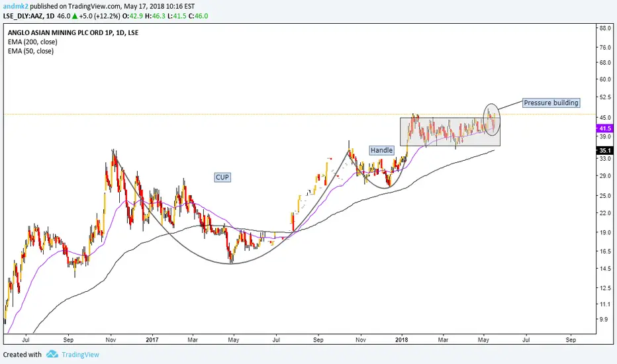Click the low price L:41.5 value
Viewport: 617px width, 364px height.
coord(177,16)
